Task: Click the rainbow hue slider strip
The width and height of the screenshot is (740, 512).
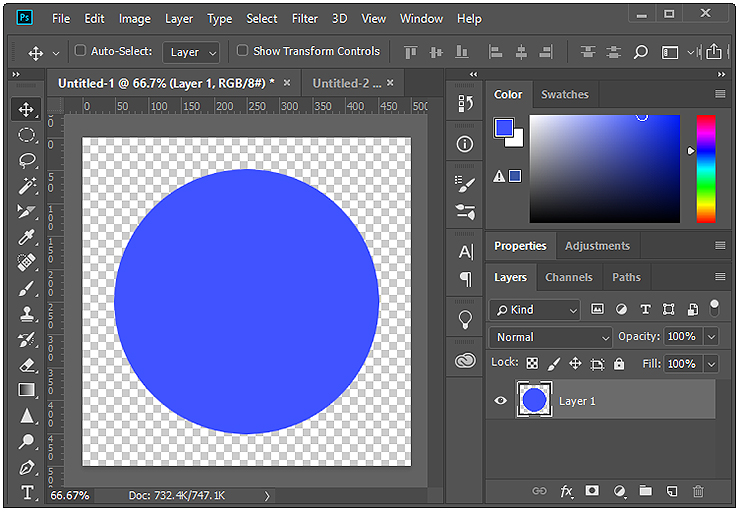Action: pyautogui.click(x=706, y=168)
